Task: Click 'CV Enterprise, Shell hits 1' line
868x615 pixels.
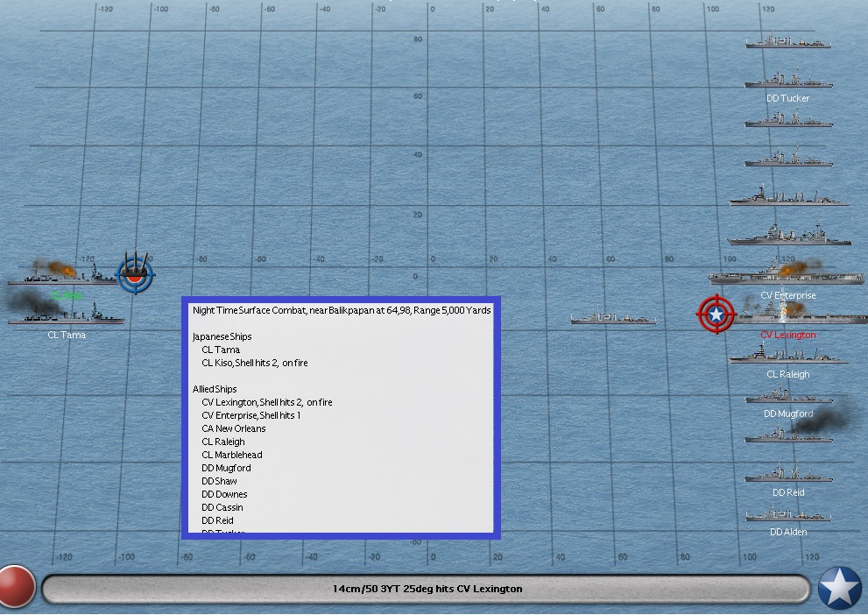Action: [x=251, y=416]
